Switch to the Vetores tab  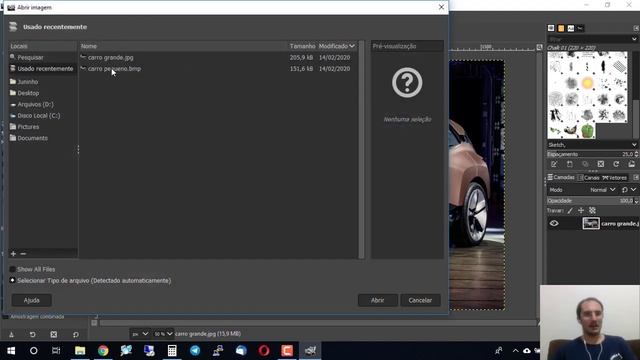tap(615, 178)
